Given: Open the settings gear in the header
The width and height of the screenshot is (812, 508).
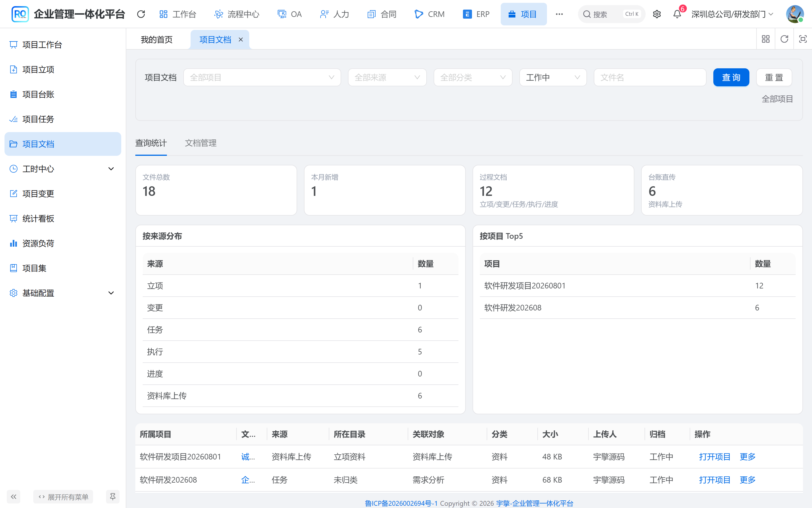Looking at the screenshot, I should coord(657,14).
